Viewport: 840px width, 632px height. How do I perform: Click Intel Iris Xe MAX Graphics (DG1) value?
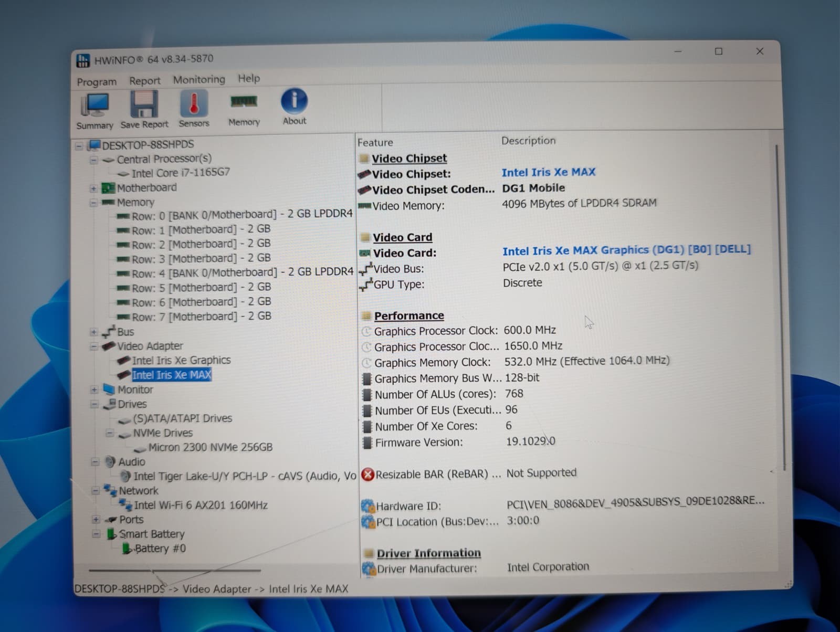(626, 250)
